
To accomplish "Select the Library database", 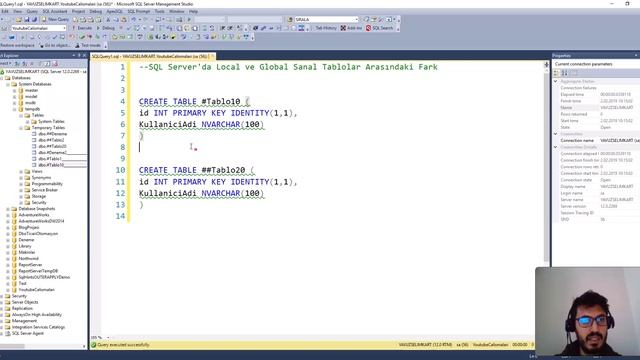I will point(25,246).
